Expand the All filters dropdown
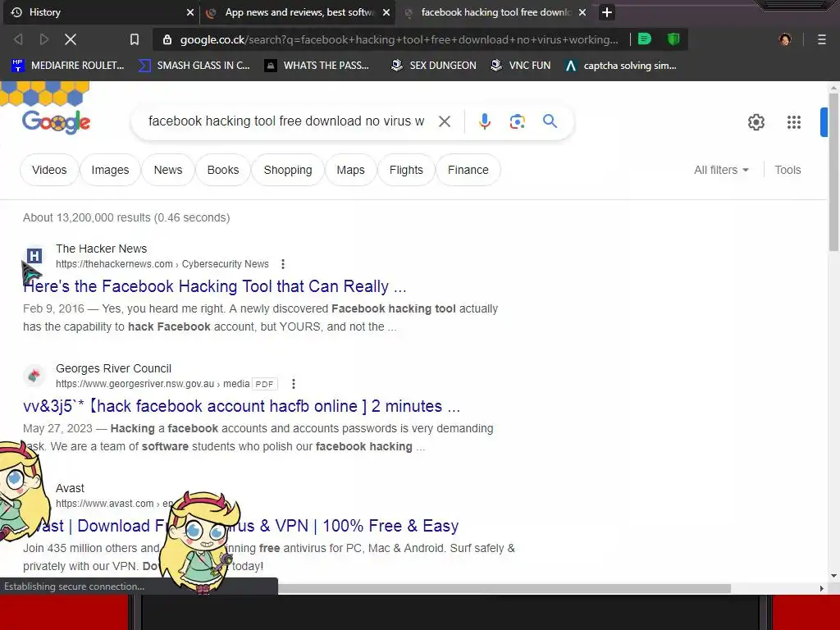This screenshot has height=630, width=840. point(721,170)
